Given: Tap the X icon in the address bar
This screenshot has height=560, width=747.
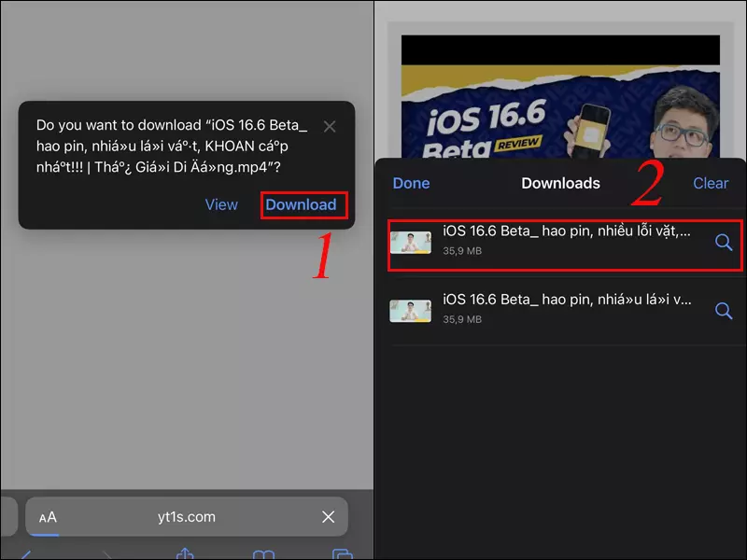Looking at the screenshot, I should (328, 517).
